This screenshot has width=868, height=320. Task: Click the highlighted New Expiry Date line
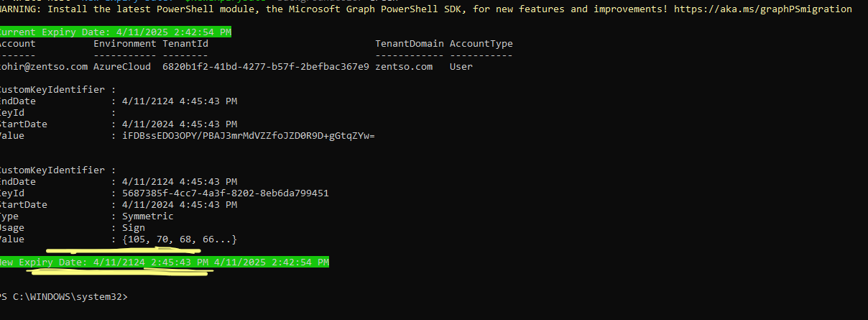point(164,262)
